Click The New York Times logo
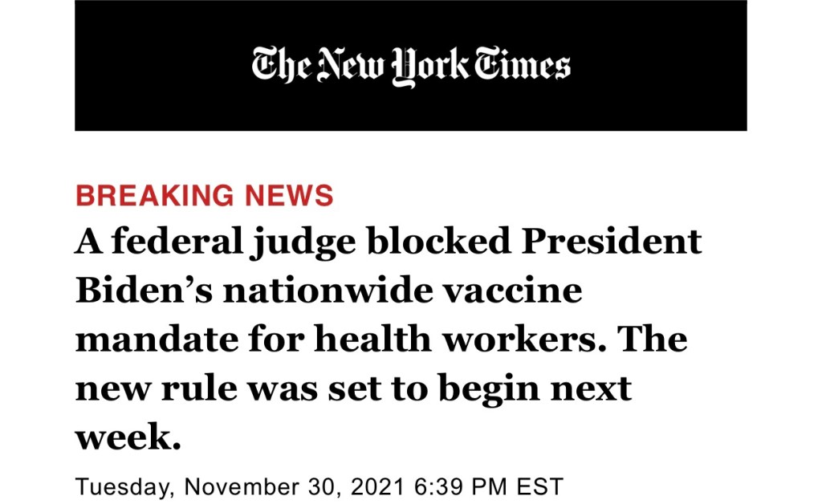The width and height of the screenshot is (822, 504). point(411,66)
